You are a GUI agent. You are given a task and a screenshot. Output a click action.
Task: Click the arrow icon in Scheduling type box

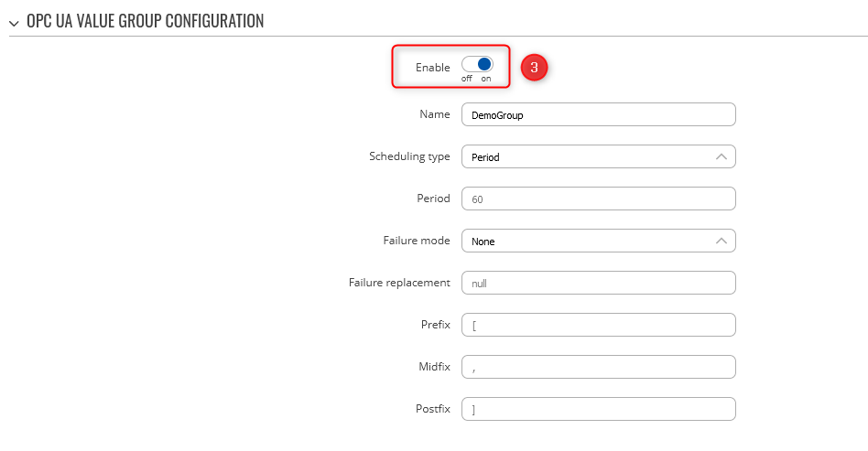722,157
